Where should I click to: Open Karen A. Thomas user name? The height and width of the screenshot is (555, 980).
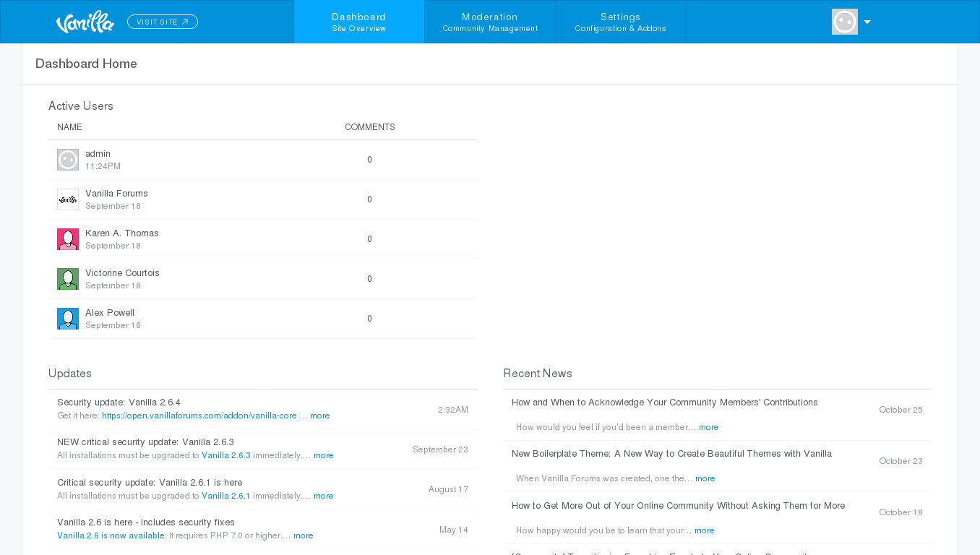pos(122,233)
